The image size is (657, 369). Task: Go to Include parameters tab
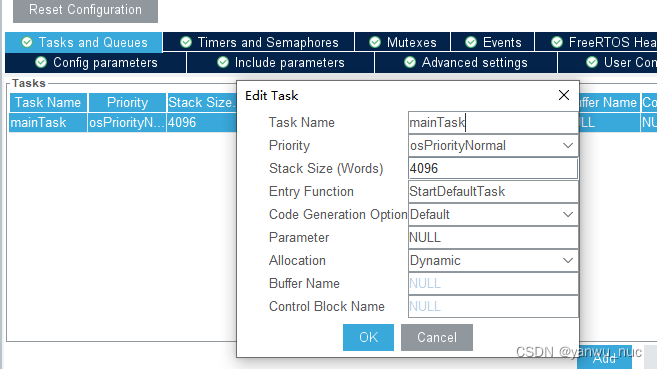tap(280, 63)
